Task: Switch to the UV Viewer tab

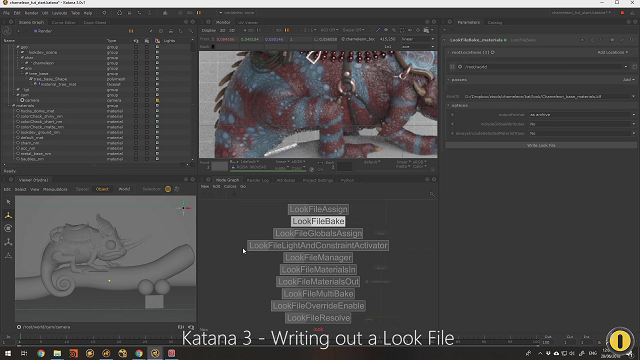Action: [248, 22]
